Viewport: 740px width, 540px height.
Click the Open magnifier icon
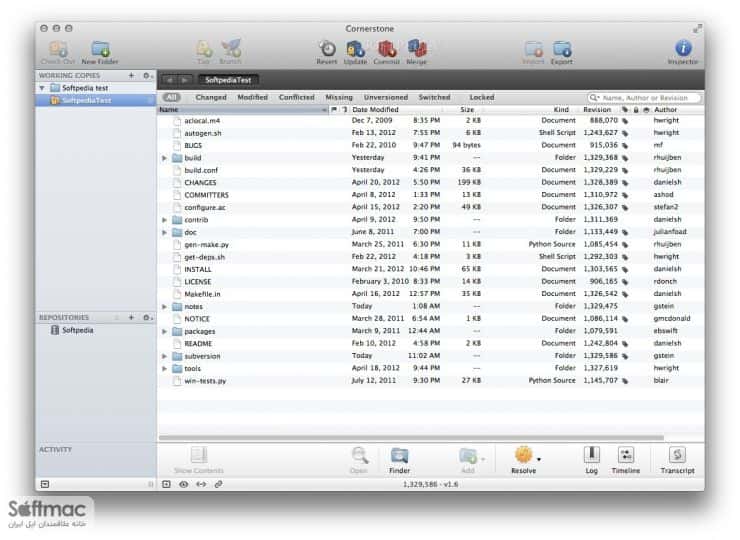(x=359, y=456)
